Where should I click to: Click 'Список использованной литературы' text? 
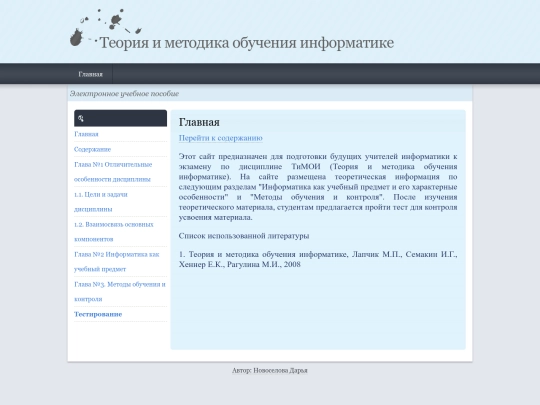(x=244, y=236)
